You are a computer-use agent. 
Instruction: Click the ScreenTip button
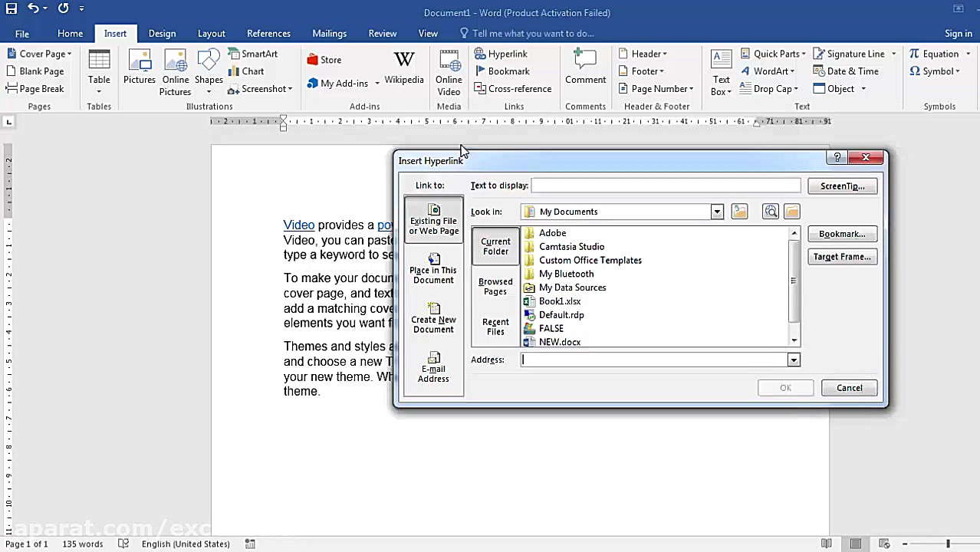coord(842,186)
